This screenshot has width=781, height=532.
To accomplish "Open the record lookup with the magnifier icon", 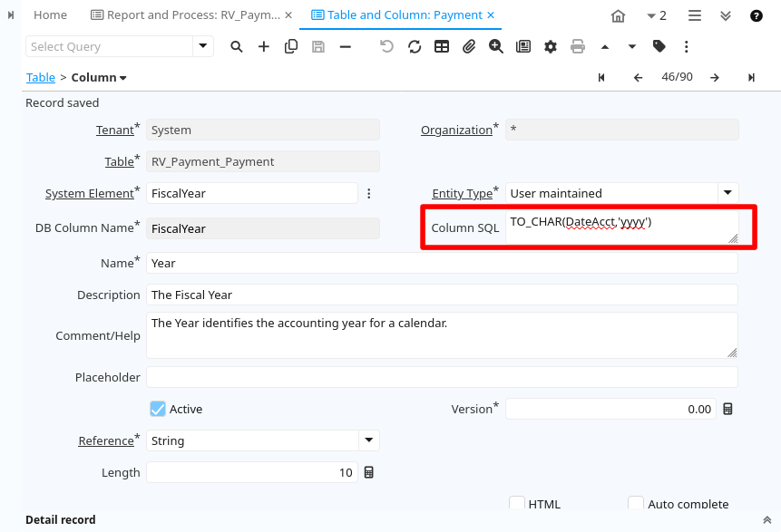I will [x=237, y=46].
